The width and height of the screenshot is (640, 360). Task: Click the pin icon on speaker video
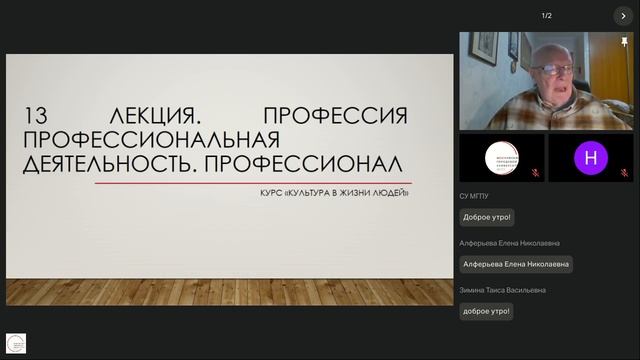[624, 42]
